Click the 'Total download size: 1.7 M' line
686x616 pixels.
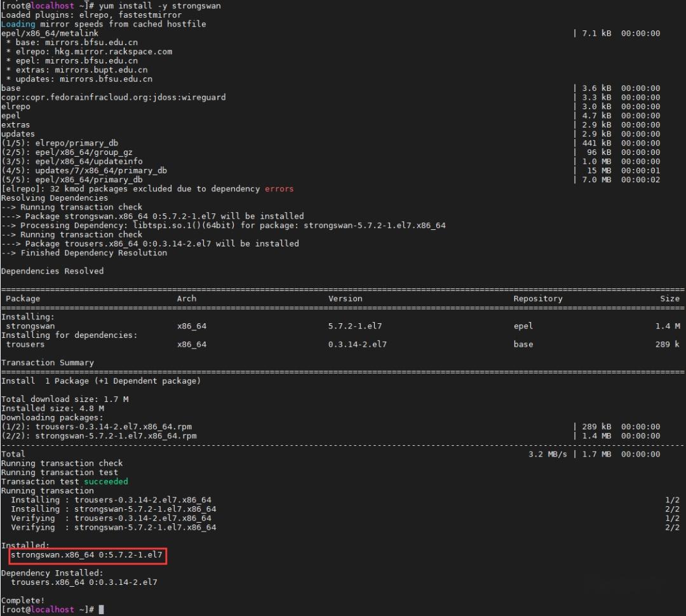coord(65,399)
